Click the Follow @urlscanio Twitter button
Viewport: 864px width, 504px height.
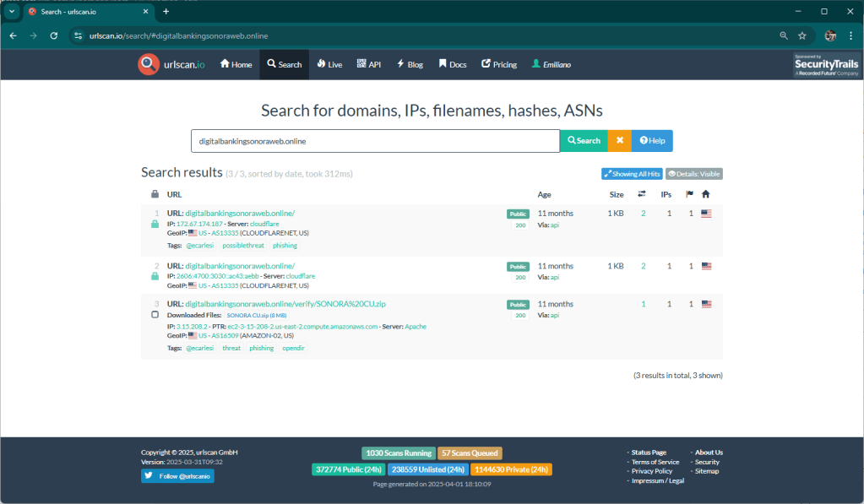pos(177,476)
